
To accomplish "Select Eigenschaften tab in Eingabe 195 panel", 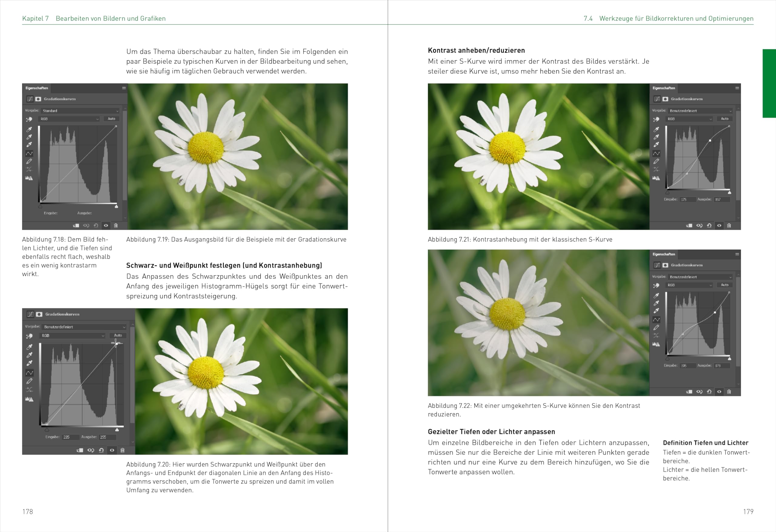I will (664, 254).
